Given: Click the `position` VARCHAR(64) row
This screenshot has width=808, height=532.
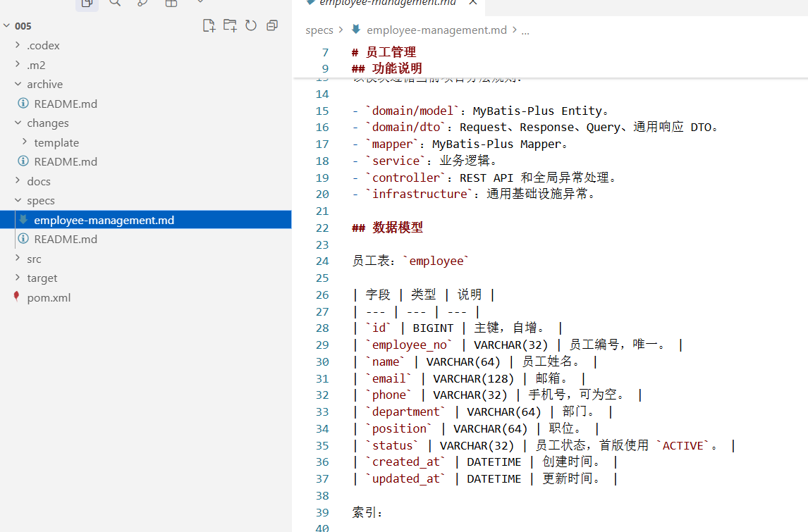Looking at the screenshot, I should pyautogui.click(x=476, y=428).
